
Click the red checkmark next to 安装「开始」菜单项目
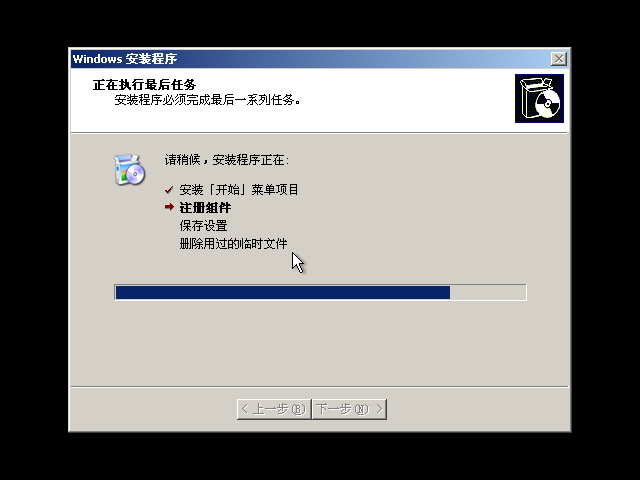pyautogui.click(x=169, y=190)
